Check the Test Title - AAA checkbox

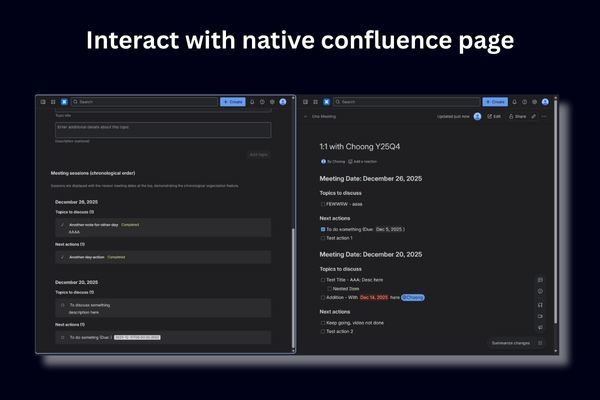323,280
